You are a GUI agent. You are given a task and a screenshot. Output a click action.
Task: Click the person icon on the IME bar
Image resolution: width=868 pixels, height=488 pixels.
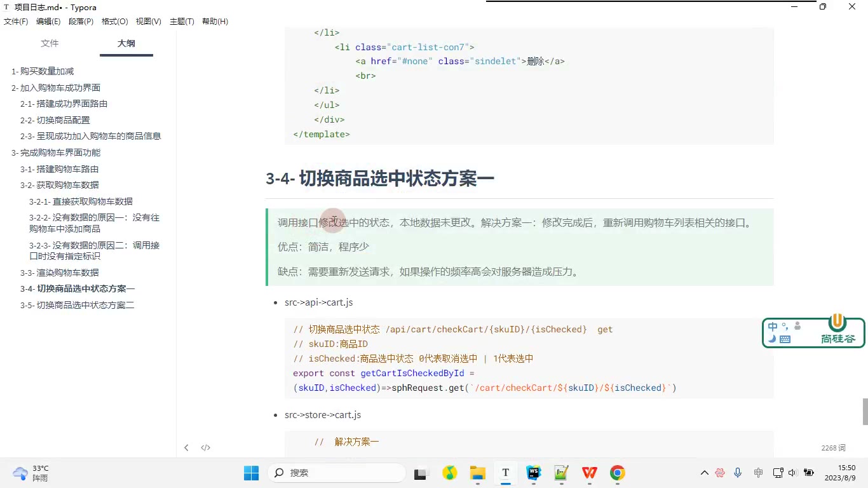coord(797,327)
